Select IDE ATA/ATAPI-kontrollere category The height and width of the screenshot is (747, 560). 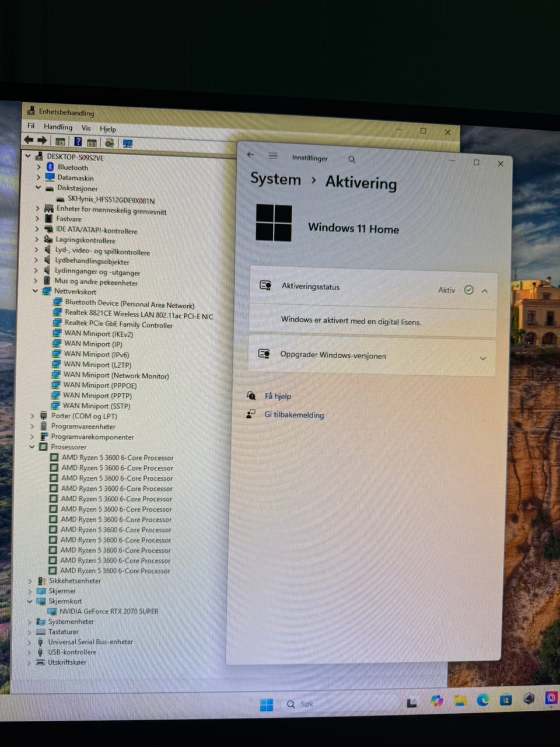(x=97, y=230)
